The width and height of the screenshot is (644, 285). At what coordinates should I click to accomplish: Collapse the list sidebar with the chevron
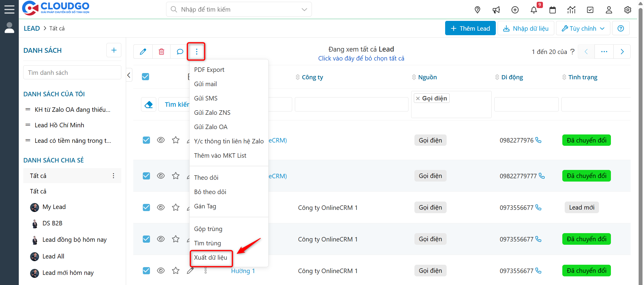(x=129, y=75)
